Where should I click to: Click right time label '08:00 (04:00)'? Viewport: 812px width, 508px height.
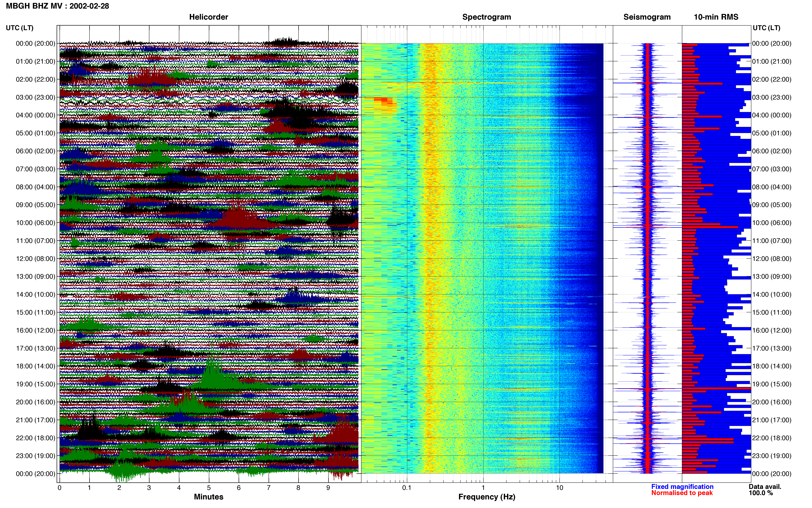(772, 187)
